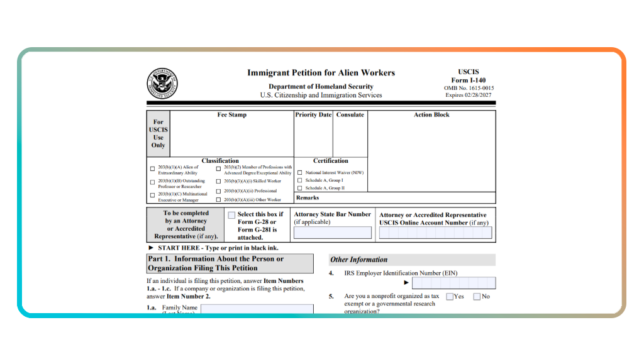This screenshot has height=337, width=644.
Task: Click 'To be completed by an Attorney' cell
Action: [x=186, y=224]
